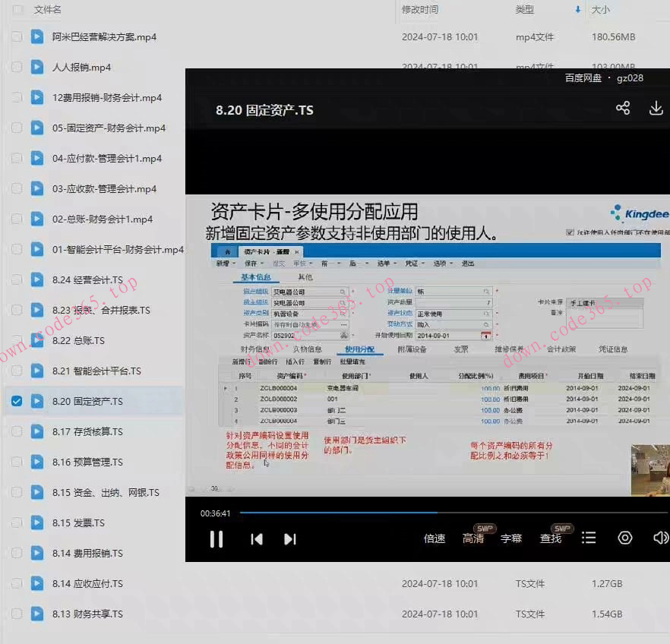Check the box for 12费用报销-财务会计.mp4

pos(17,97)
